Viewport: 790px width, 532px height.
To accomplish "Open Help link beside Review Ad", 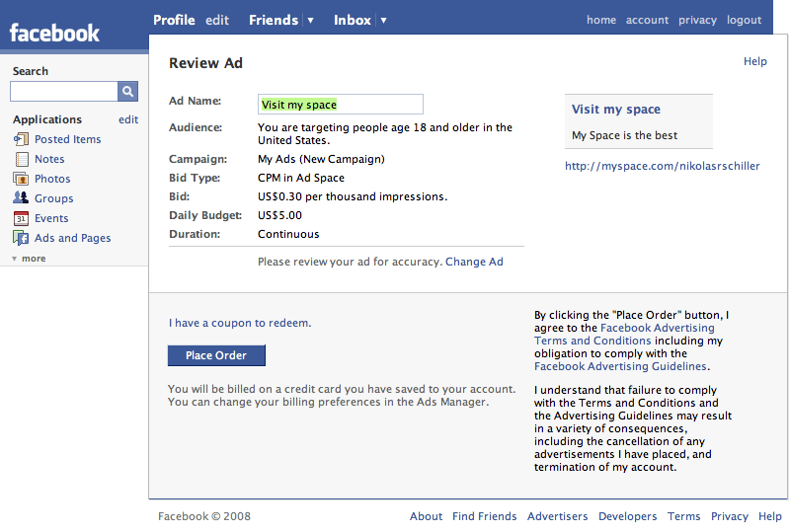I will [x=754, y=61].
